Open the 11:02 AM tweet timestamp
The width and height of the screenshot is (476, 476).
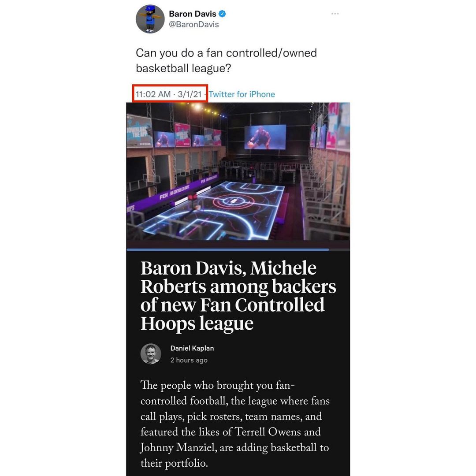point(168,94)
